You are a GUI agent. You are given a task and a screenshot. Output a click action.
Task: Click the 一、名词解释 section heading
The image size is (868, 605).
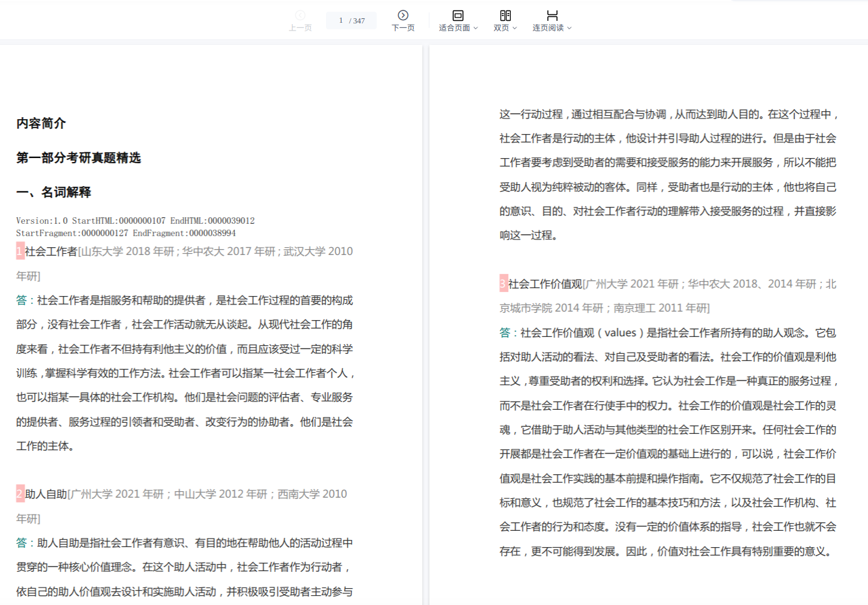click(x=53, y=193)
